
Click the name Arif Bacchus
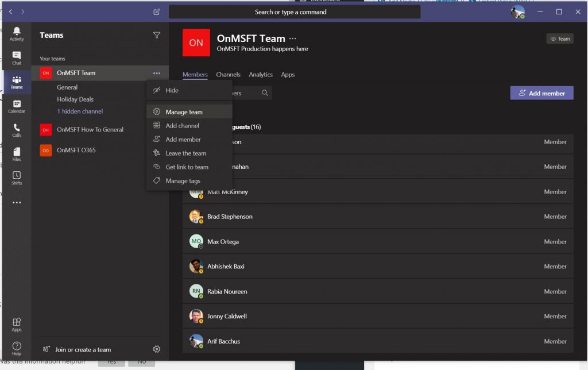coord(223,341)
